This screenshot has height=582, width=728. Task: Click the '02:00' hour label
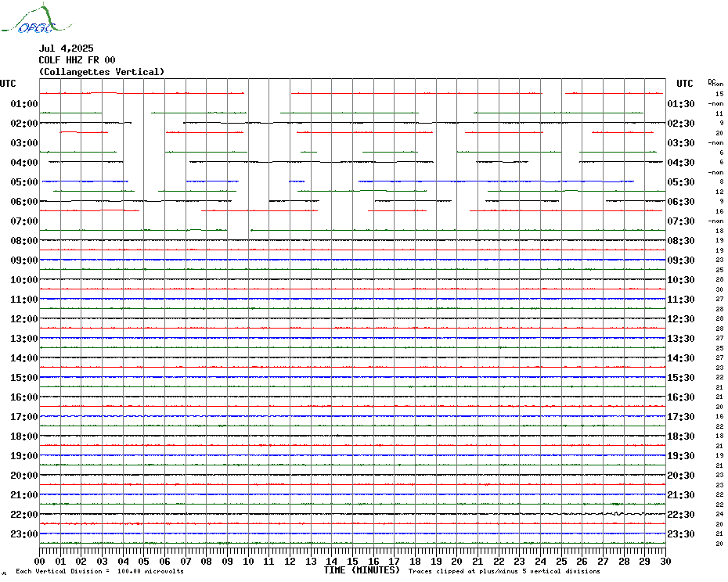pos(24,124)
